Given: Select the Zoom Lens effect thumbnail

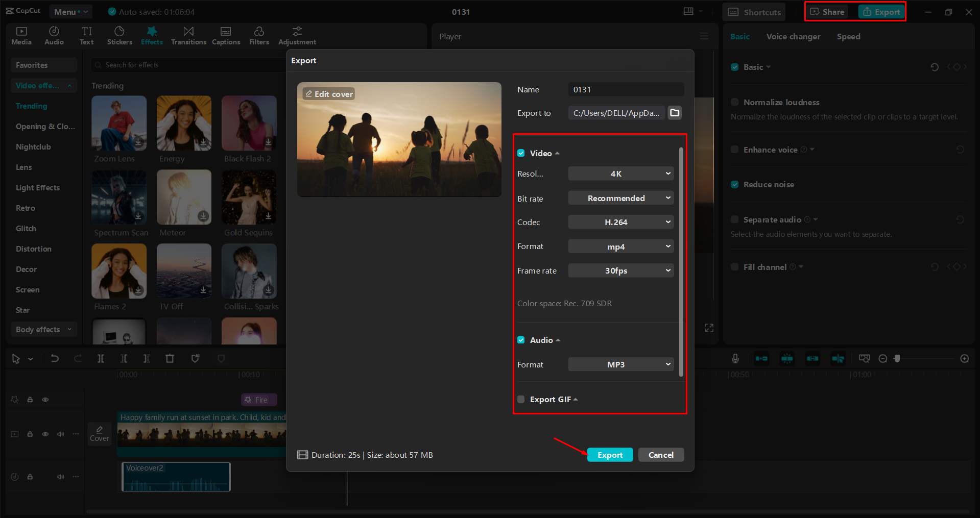Looking at the screenshot, I should [118, 123].
